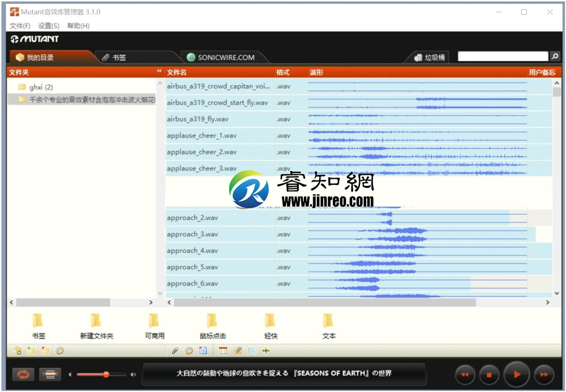Click the play button in the player
The width and height of the screenshot is (566, 392).
click(x=516, y=374)
